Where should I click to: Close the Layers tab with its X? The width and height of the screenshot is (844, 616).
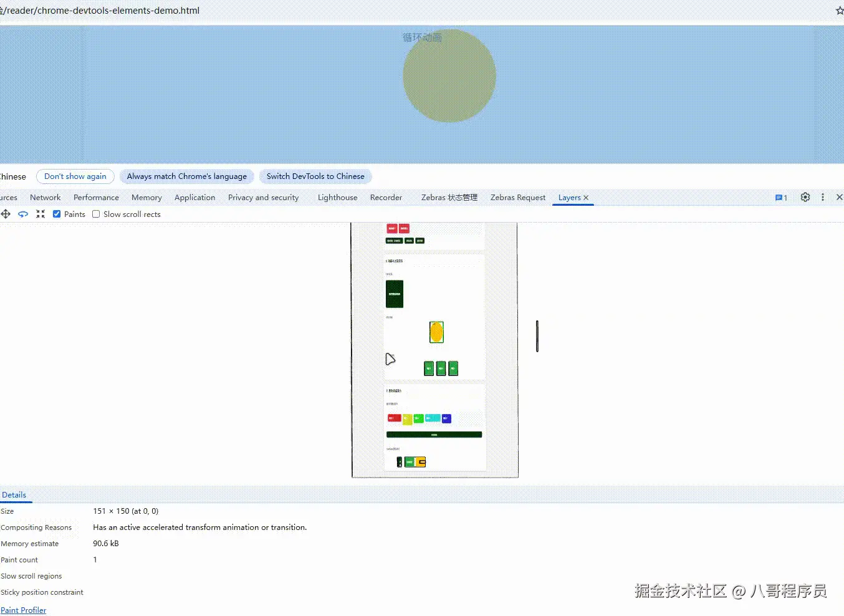click(x=586, y=198)
